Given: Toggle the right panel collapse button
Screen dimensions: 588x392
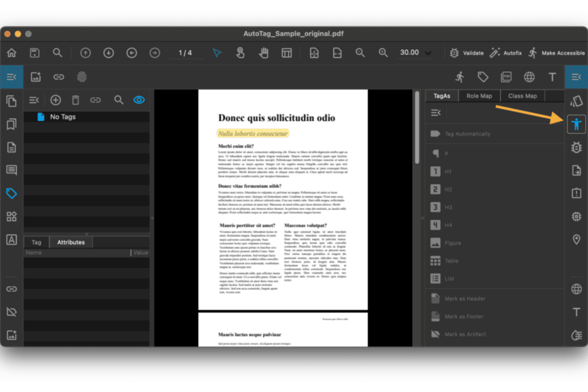Looking at the screenshot, I should point(576,77).
